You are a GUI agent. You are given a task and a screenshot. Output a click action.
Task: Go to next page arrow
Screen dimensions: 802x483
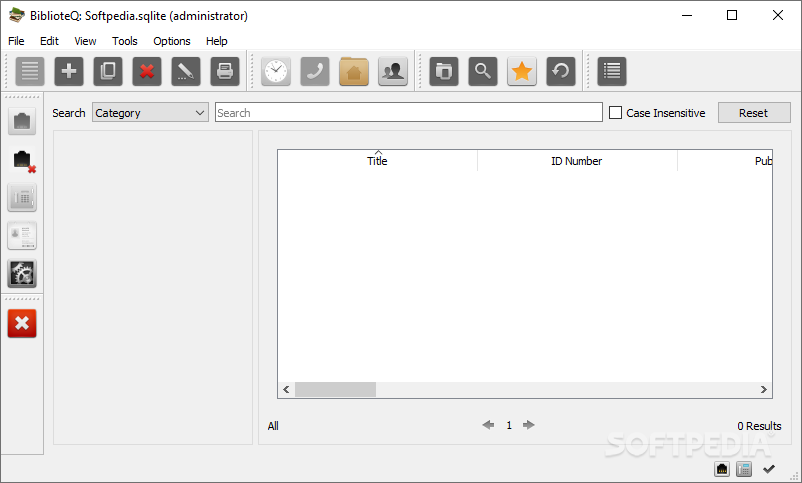click(528, 425)
